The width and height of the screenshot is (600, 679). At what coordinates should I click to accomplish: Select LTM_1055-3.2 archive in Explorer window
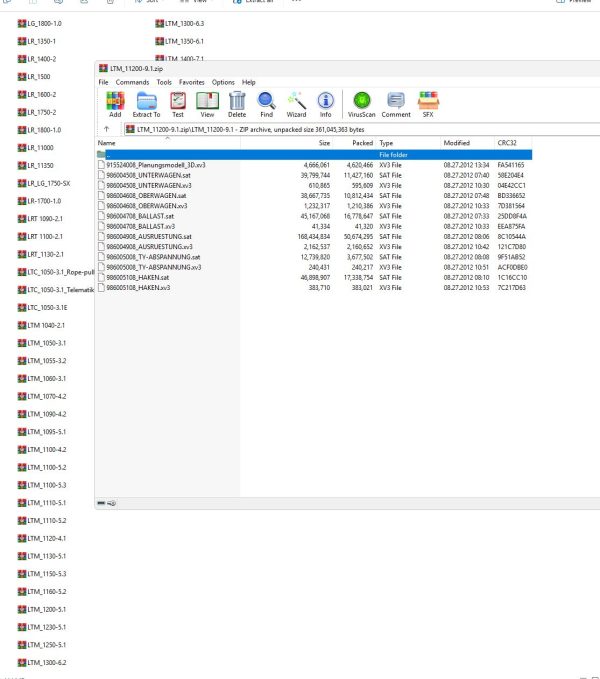point(42,361)
